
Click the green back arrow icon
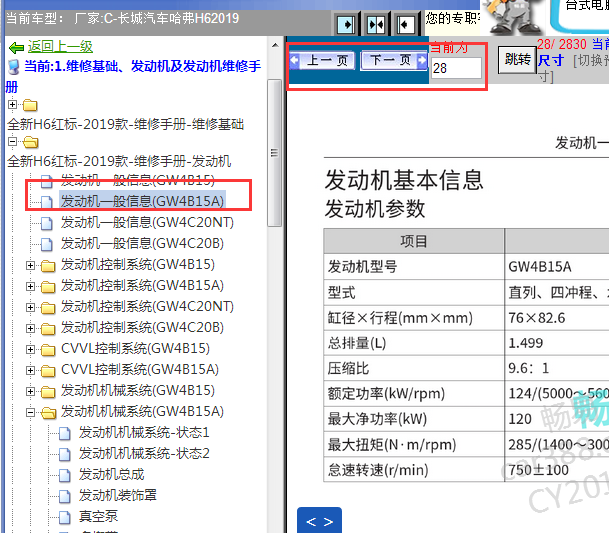click(x=16, y=48)
